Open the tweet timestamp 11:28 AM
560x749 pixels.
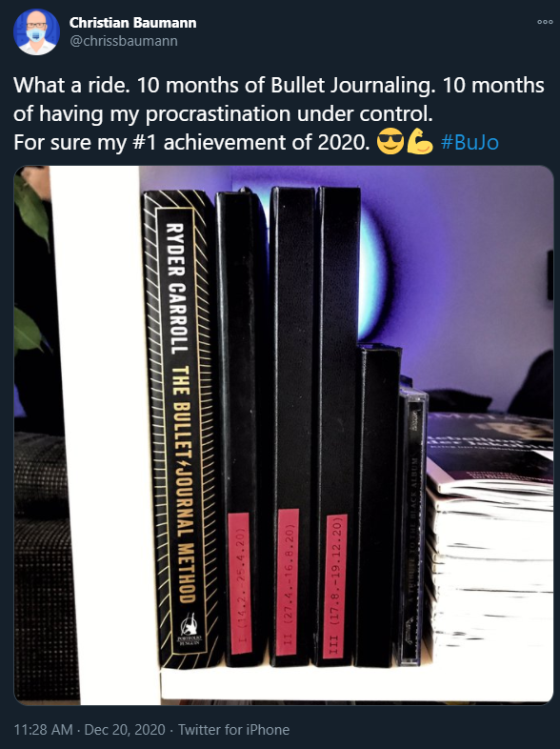point(44,729)
